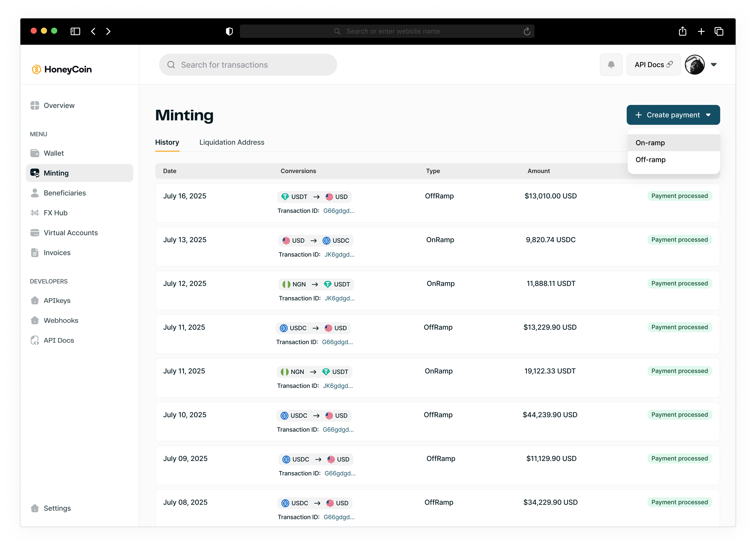Reload page with refresh icon

point(527,31)
